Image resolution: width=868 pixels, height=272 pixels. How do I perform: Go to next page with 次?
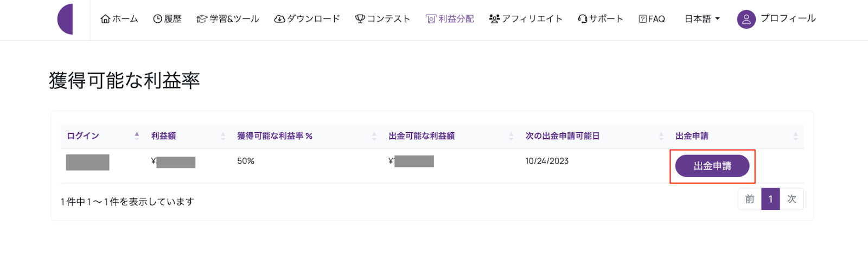click(x=792, y=199)
